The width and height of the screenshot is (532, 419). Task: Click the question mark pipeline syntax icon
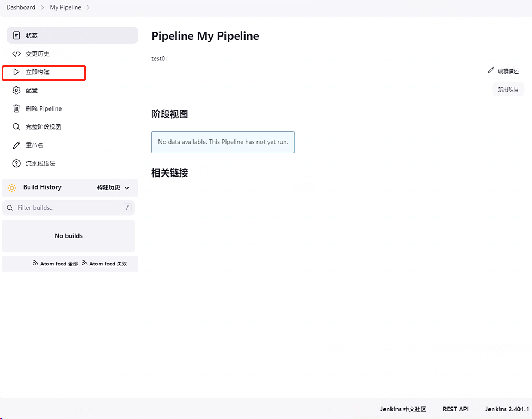pyautogui.click(x=16, y=163)
